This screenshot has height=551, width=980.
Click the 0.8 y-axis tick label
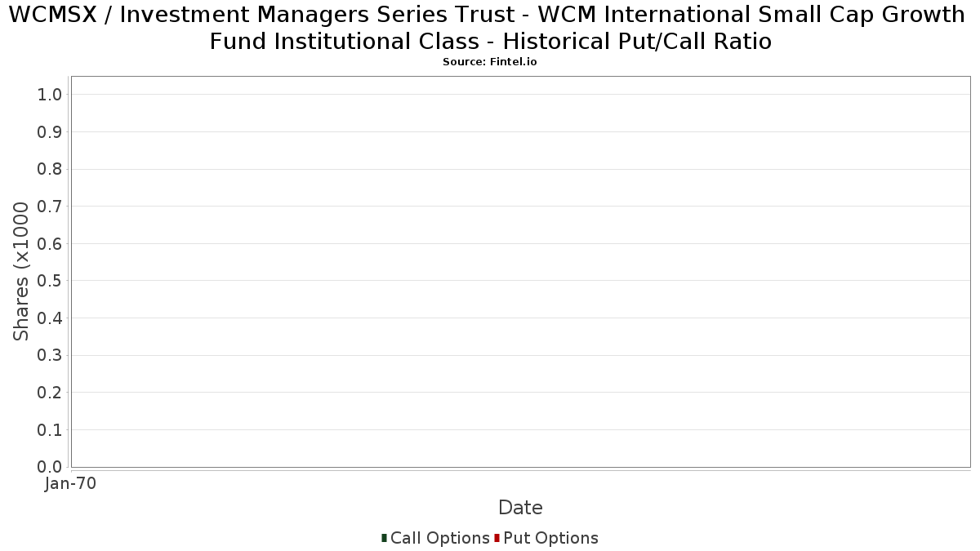pyautogui.click(x=50, y=169)
